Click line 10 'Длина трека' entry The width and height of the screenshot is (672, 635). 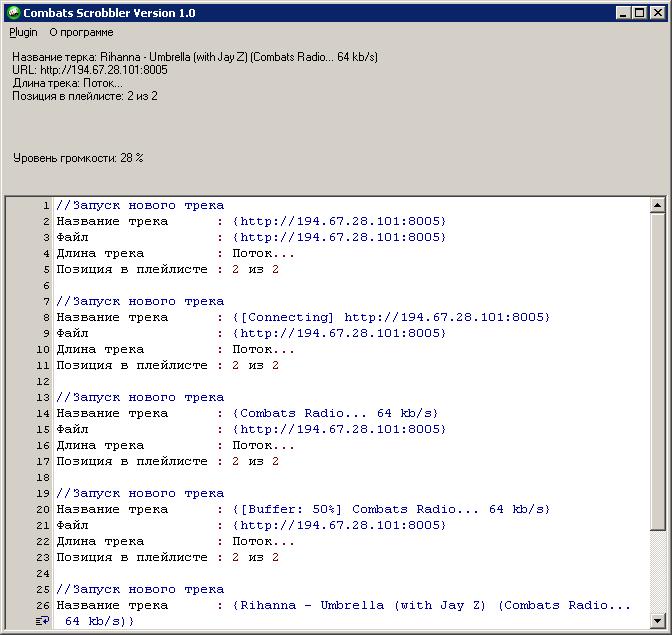175,350
